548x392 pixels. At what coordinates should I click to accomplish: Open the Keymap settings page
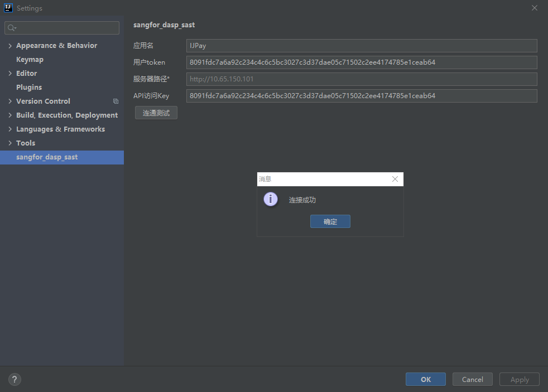30,60
